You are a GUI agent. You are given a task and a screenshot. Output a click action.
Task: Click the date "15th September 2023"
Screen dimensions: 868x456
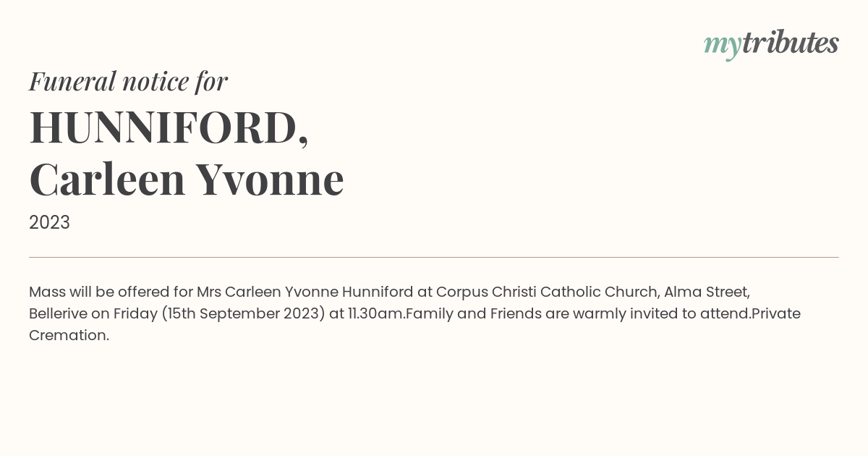point(243,314)
